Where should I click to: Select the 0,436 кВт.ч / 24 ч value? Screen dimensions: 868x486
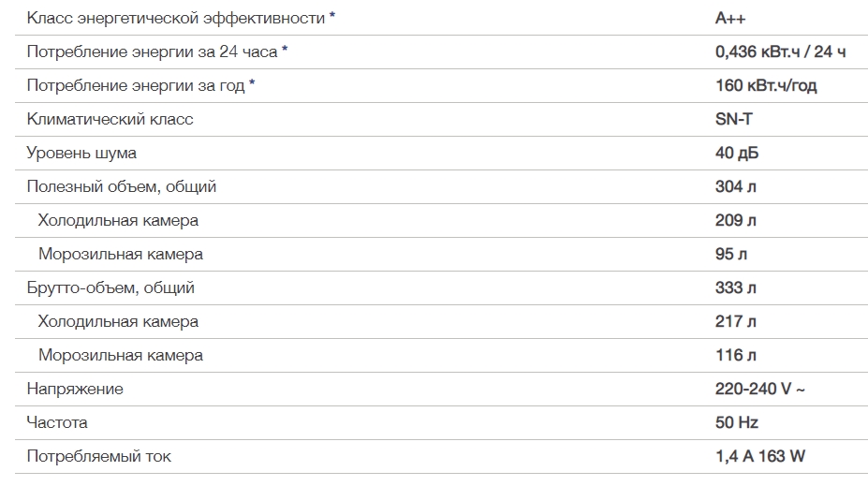(x=780, y=52)
